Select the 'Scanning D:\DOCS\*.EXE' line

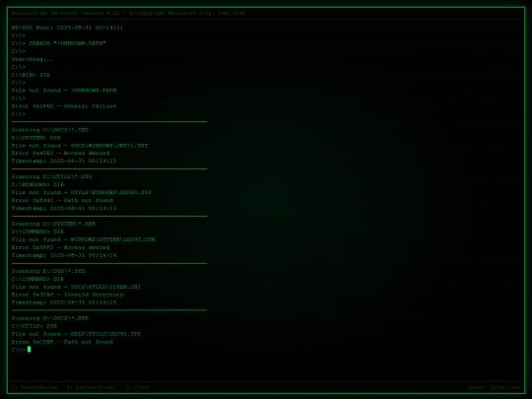click(50, 318)
